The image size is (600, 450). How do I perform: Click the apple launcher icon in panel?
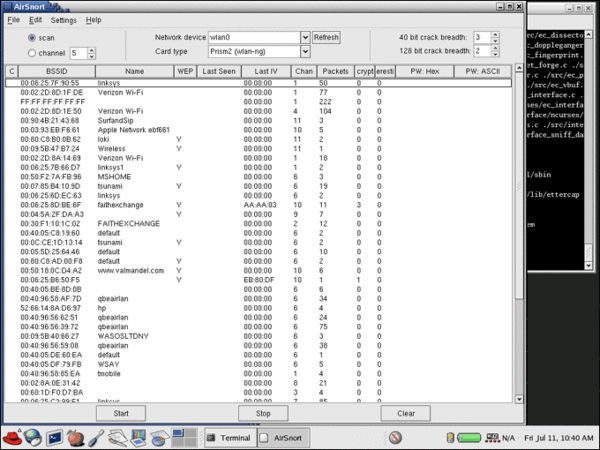pyautogui.click(x=75, y=437)
